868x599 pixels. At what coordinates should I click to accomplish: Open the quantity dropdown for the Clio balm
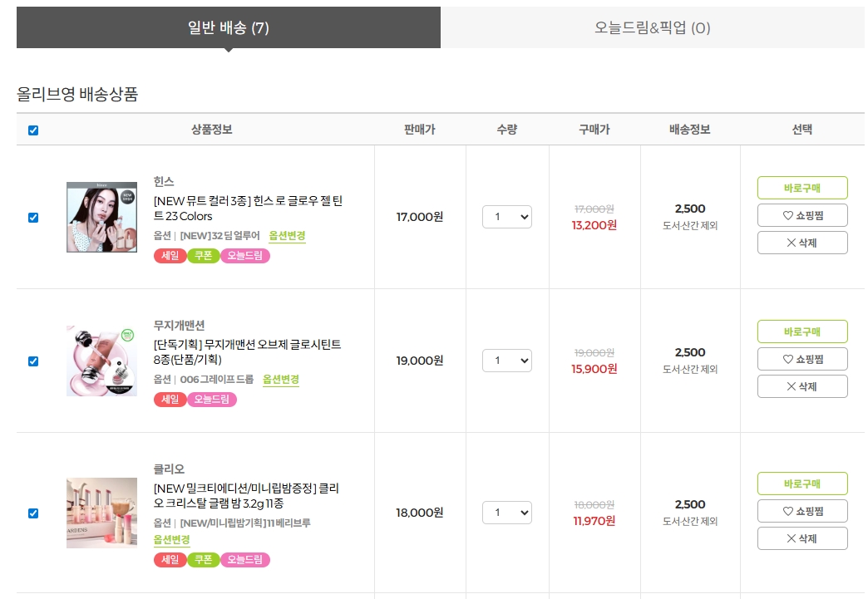click(x=506, y=513)
